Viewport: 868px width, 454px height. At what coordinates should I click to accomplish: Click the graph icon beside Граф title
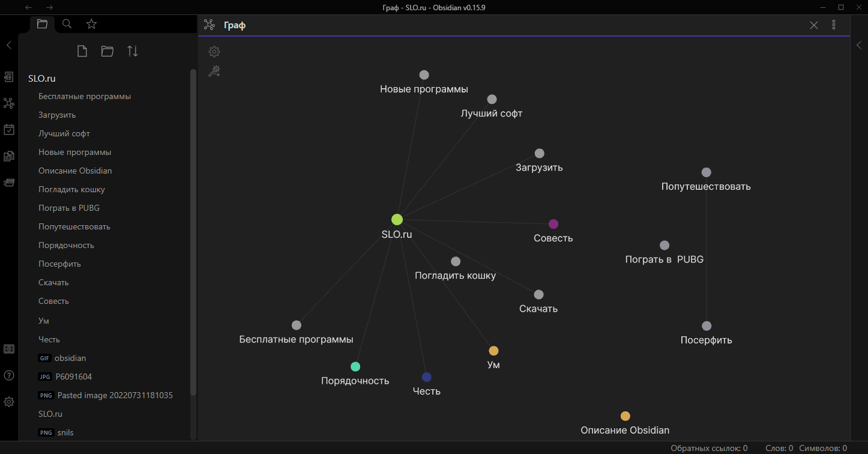click(209, 25)
